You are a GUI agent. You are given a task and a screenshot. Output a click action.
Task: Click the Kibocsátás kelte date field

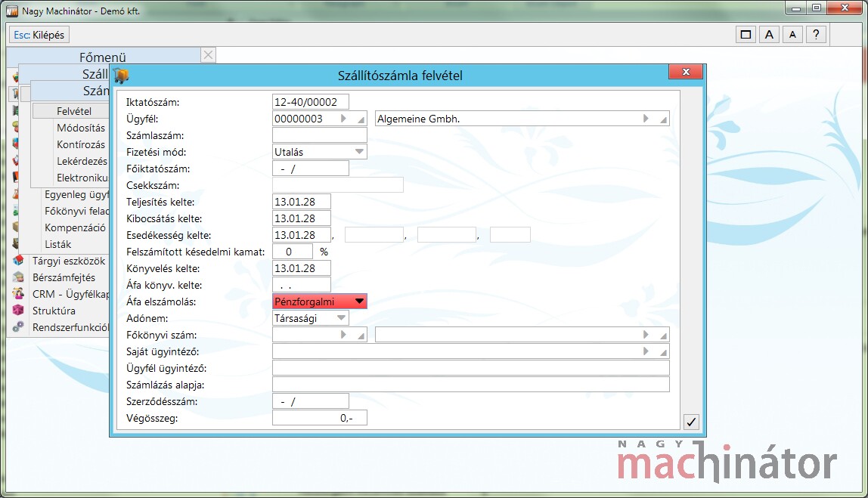pos(302,218)
